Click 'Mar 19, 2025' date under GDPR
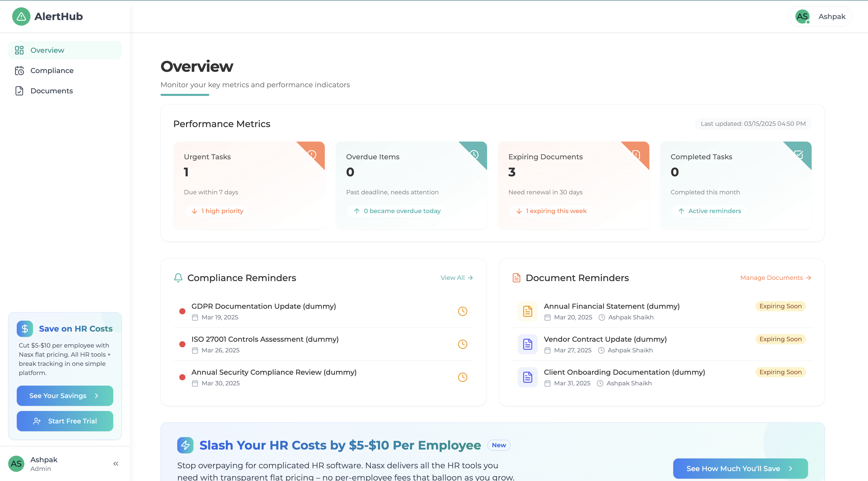Image resolution: width=868 pixels, height=481 pixels. tap(220, 317)
